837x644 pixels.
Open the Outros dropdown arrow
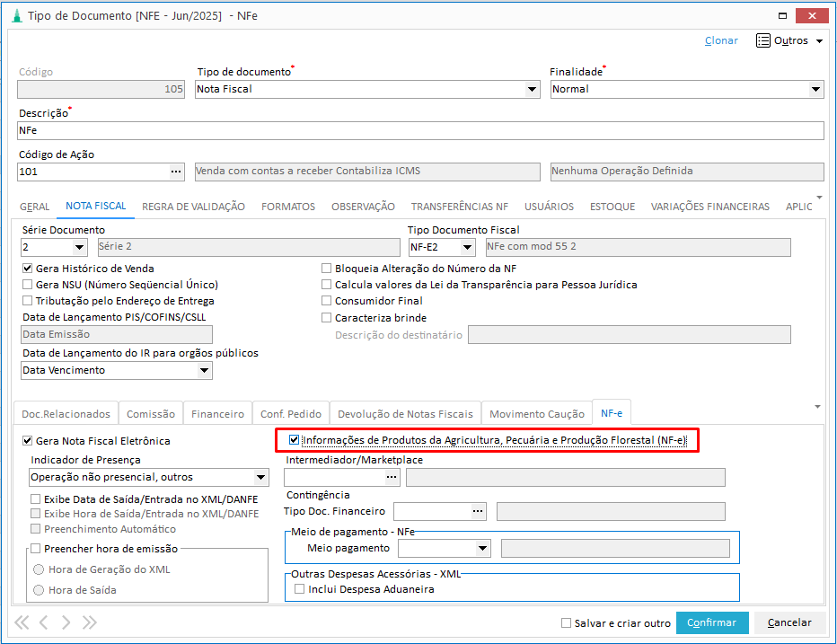pos(819,41)
